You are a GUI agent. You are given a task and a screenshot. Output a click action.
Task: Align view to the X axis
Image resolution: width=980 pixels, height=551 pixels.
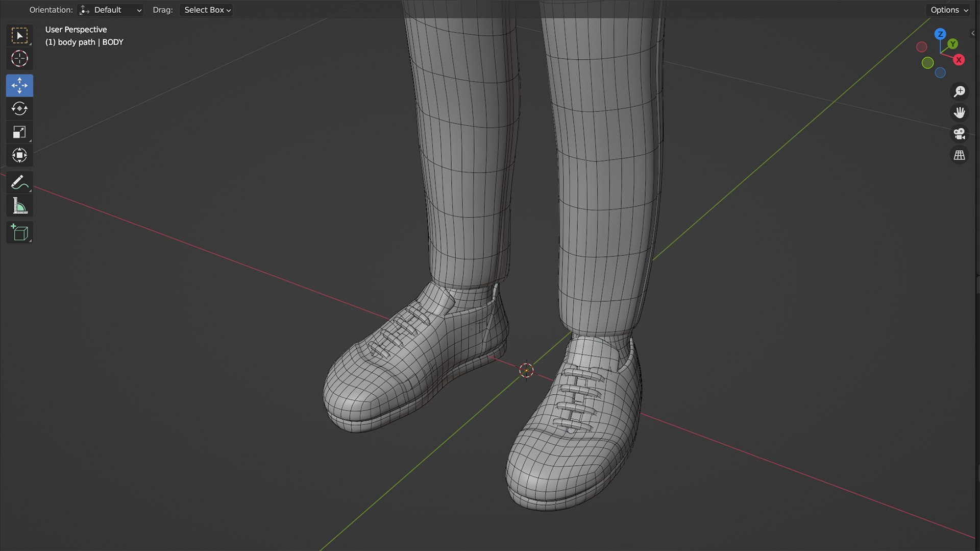pyautogui.click(x=959, y=60)
